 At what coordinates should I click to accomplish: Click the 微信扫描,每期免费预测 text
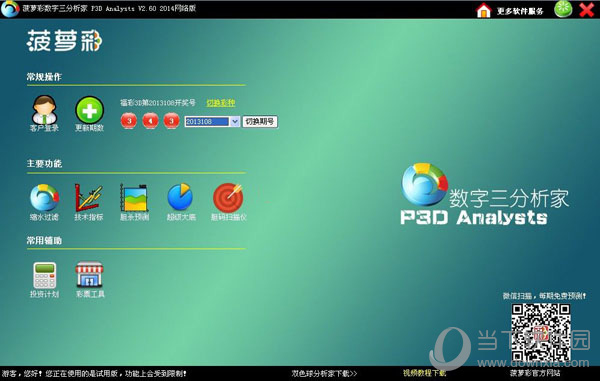(544, 296)
